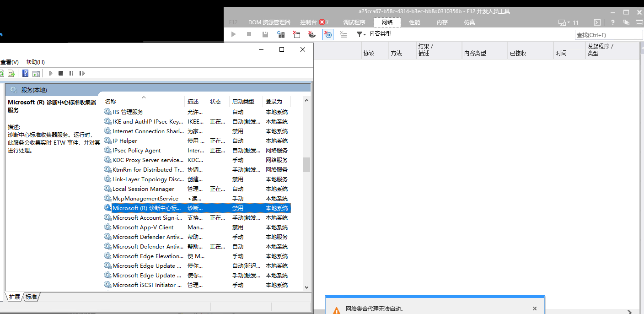Switch to the 调试程序 tab
The width and height of the screenshot is (644, 314).
coord(354,22)
